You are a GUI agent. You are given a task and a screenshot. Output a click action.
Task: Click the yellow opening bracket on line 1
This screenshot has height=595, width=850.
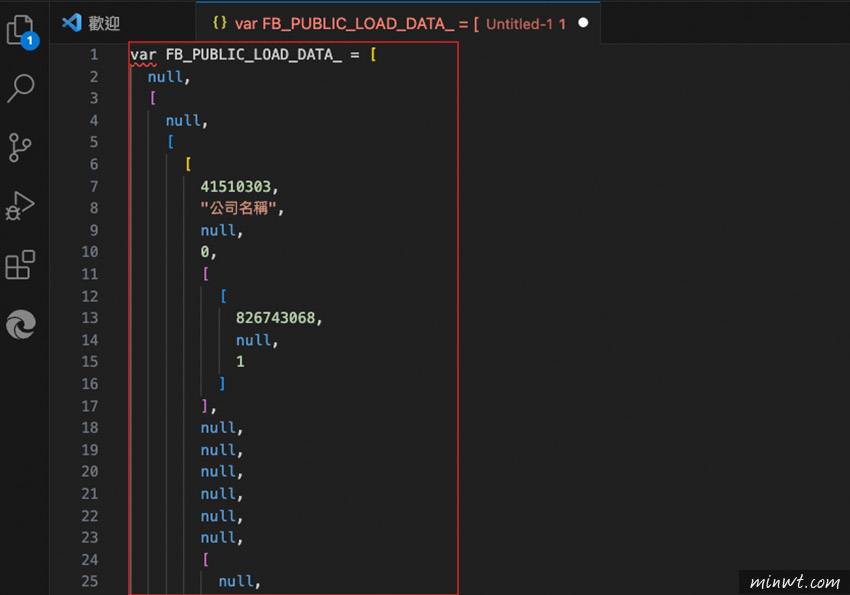(x=373, y=55)
